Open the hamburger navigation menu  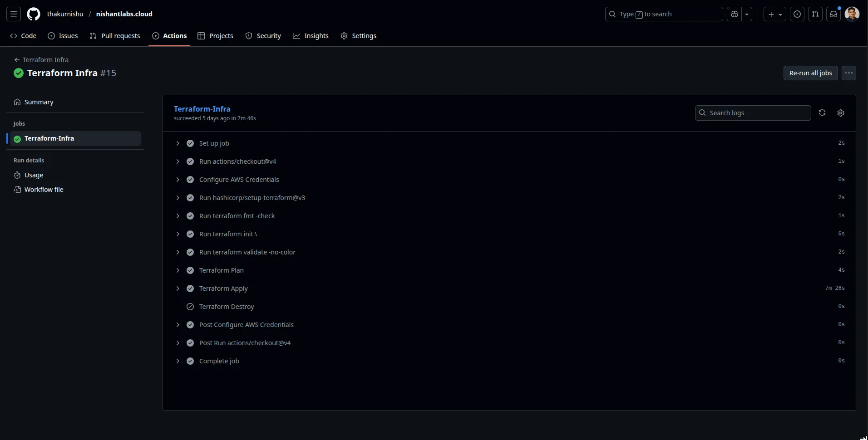[14, 14]
